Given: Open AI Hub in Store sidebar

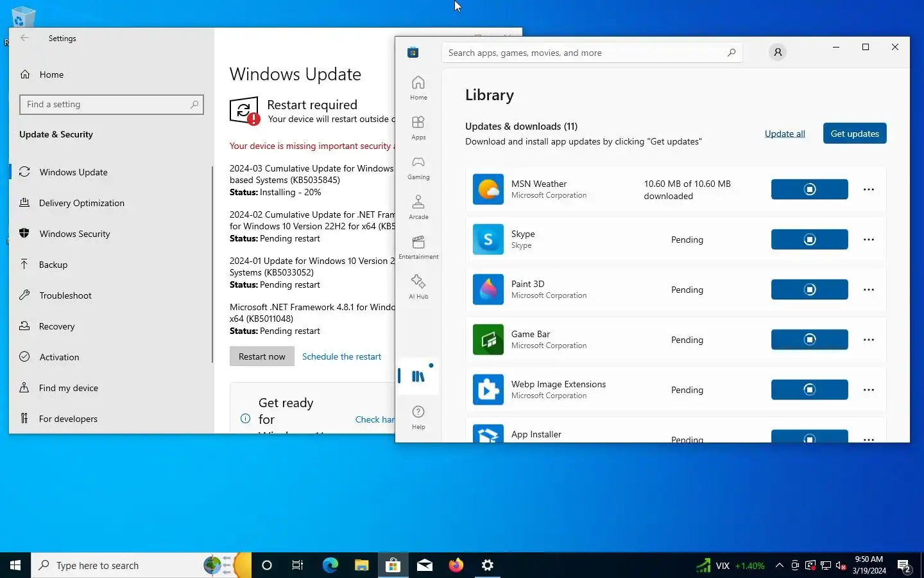Looking at the screenshot, I should click(418, 287).
